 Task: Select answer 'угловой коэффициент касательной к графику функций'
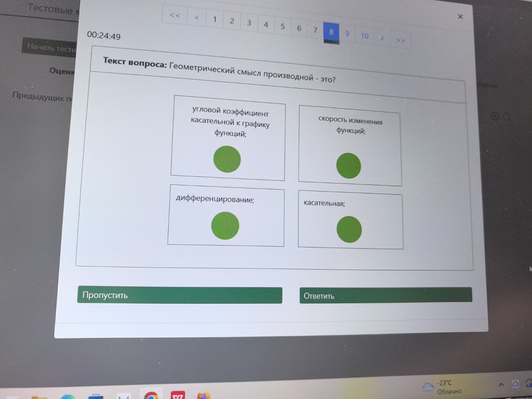227,159
